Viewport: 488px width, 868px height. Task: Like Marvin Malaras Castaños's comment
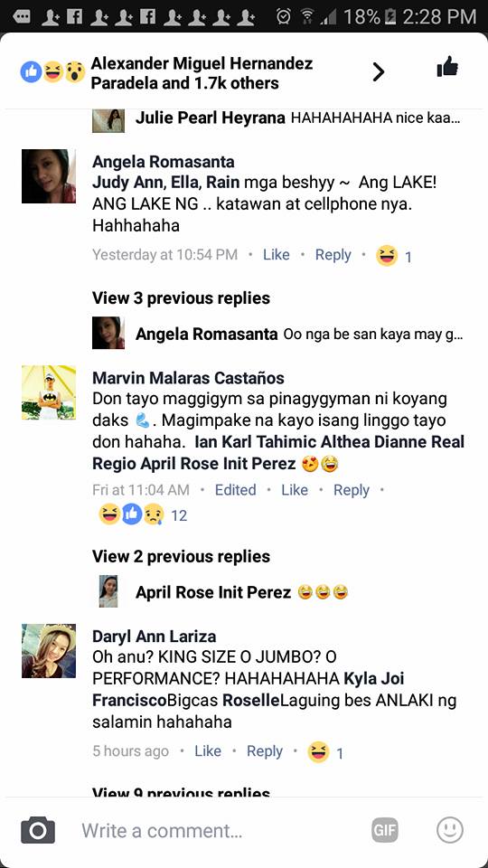click(295, 490)
